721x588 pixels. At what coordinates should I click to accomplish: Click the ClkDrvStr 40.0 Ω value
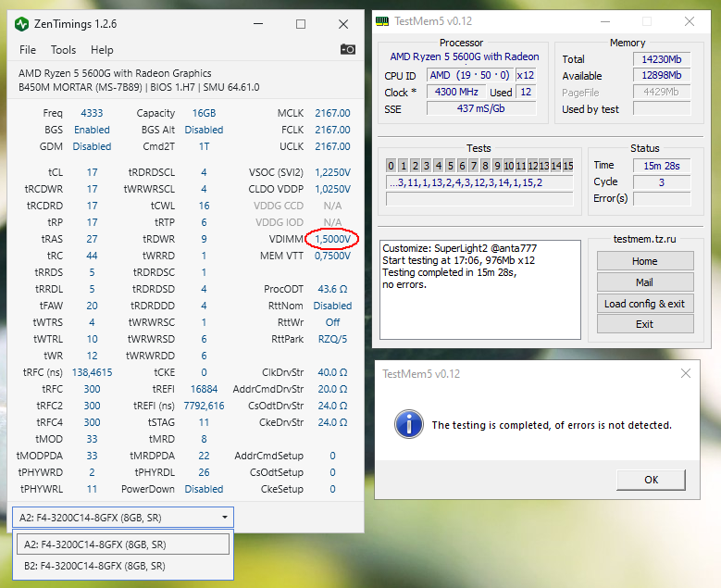[332, 372]
